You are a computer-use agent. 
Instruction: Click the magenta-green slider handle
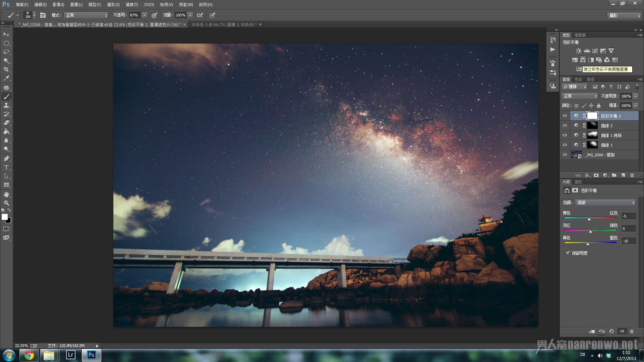coord(590,232)
